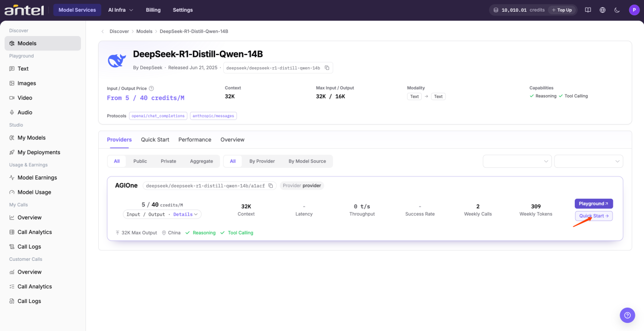Go to Discover breadcrumb

pos(119,32)
